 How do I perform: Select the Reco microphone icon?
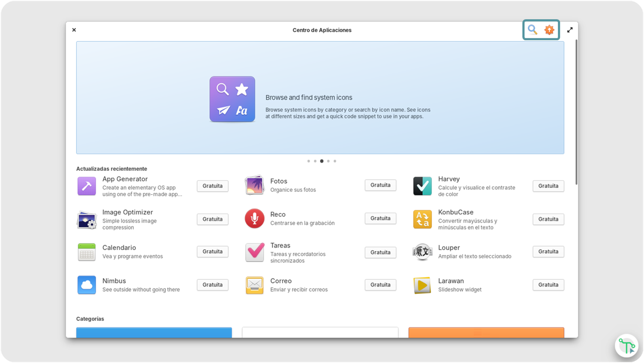click(254, 218)
